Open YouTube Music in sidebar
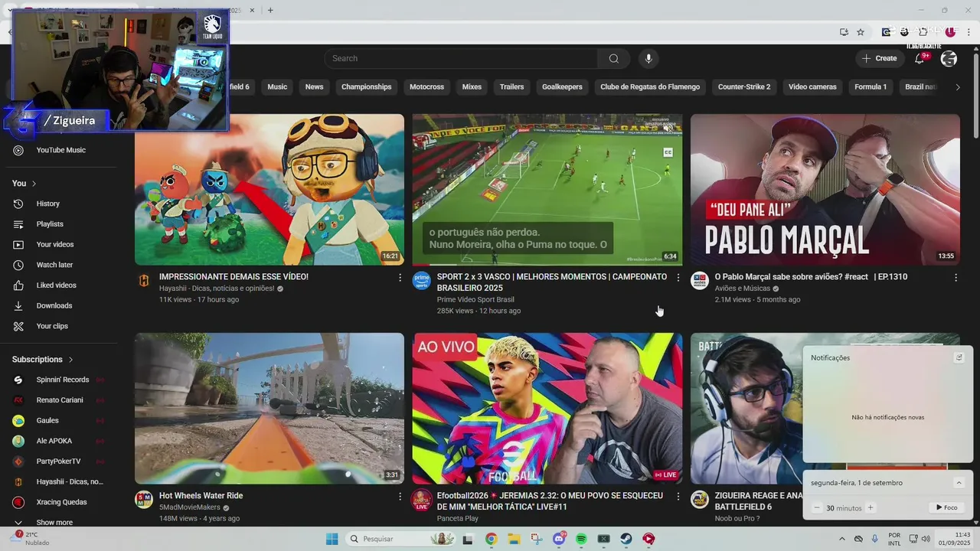 pos(61,150)
